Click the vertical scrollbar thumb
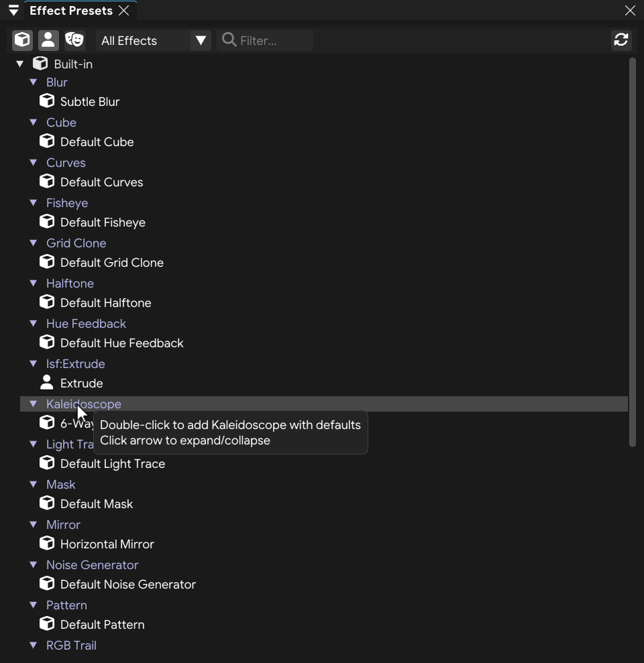 click(632, 252)
